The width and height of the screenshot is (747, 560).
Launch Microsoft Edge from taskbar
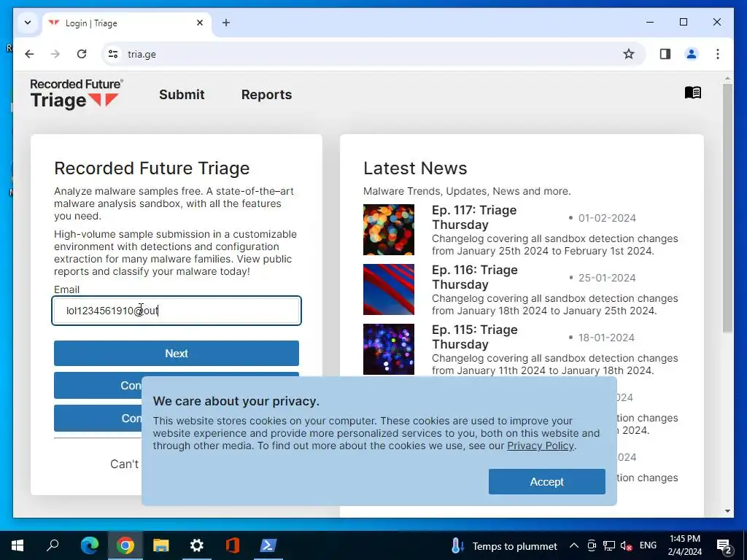(90, 545)
